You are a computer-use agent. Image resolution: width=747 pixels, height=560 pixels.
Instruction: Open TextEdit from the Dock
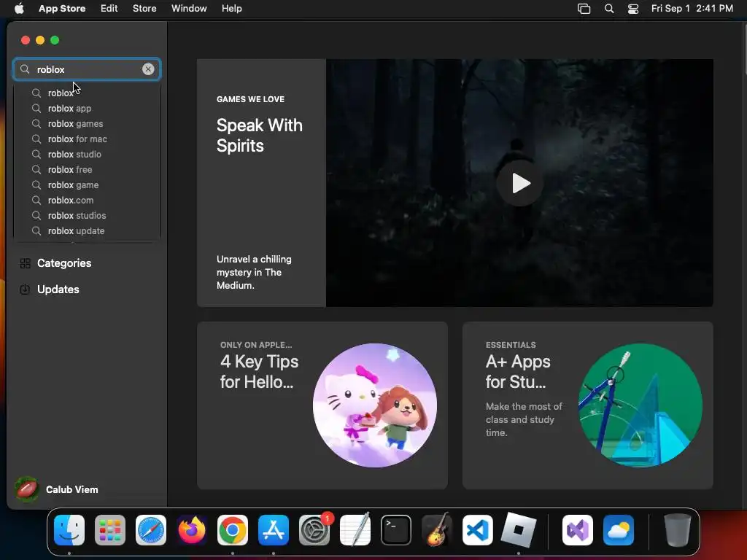coord(355,529)
